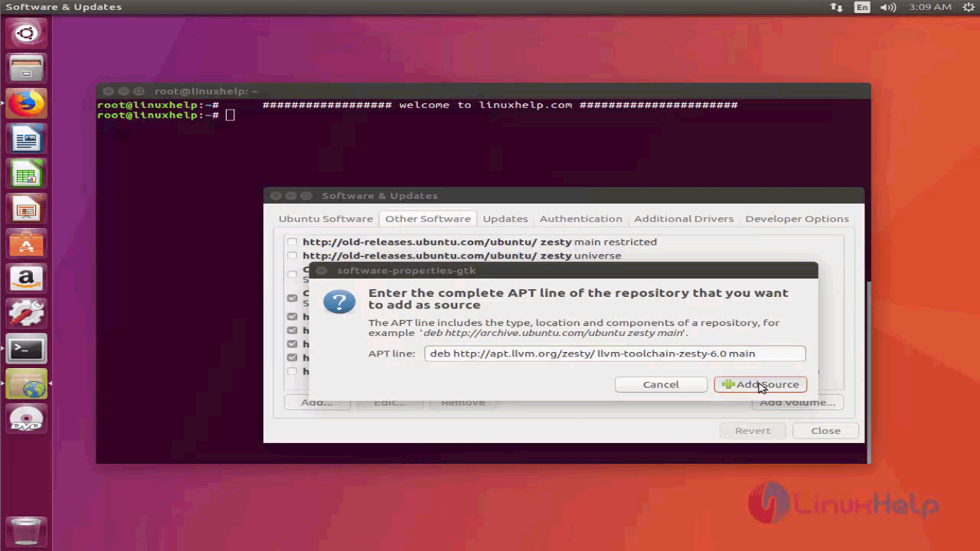Open the Ubuntu Dash search launcher
This screenshot has height=551, width=980.
pos(26,33)
